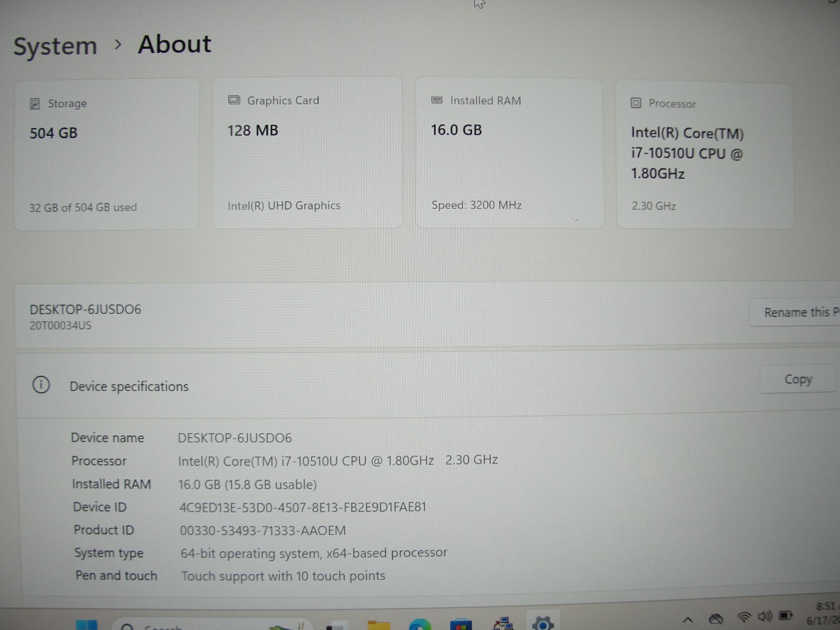Select '16.0 GB (15.8 GB usable)' value
The image size is (840, 630).
(247, 484)
